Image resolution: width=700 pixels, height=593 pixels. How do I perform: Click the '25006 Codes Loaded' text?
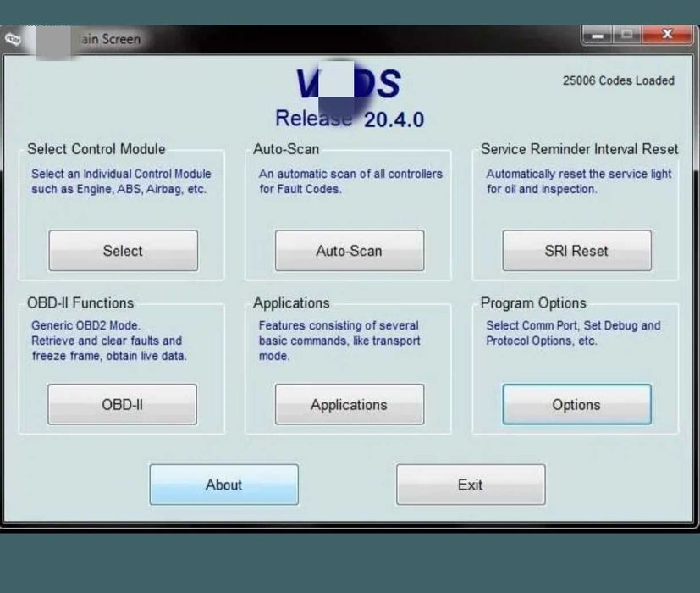618,80
